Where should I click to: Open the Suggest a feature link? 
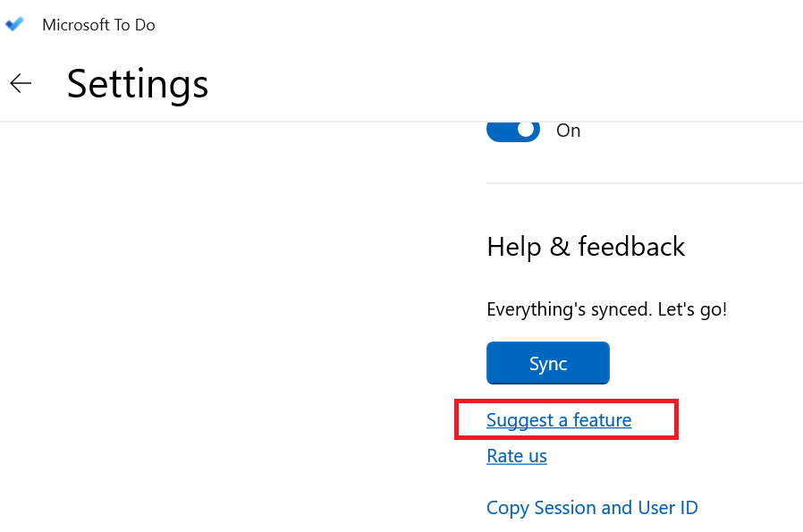(x=559, y=419)
